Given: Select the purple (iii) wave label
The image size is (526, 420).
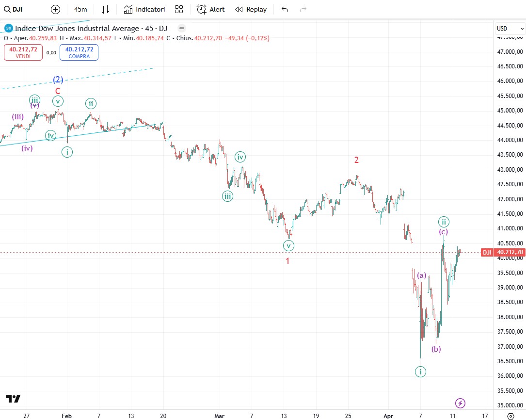Looking at the screenshot, I should click(x=18, y=117).
